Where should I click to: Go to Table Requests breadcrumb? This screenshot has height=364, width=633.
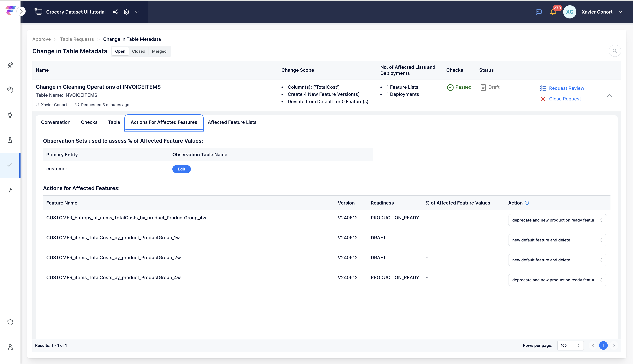[x=77, y=39]
